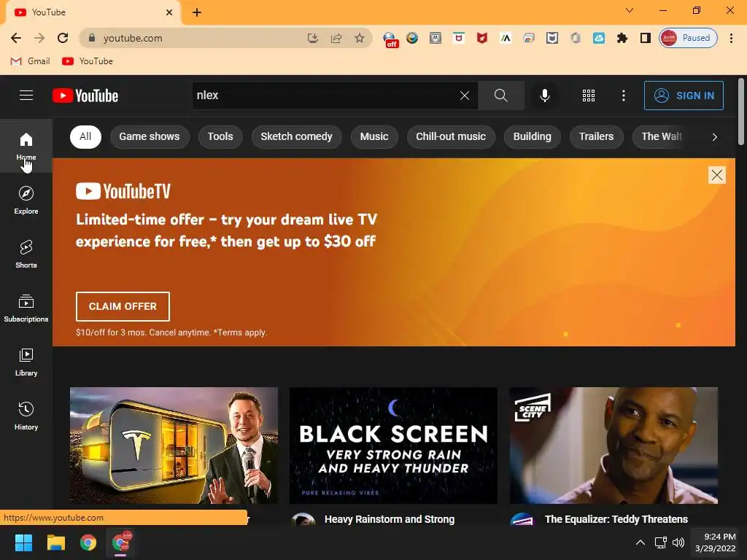The image size is (747, 560).
Task: Show hidden system tray icons
Action: click(x=640, y=542)
